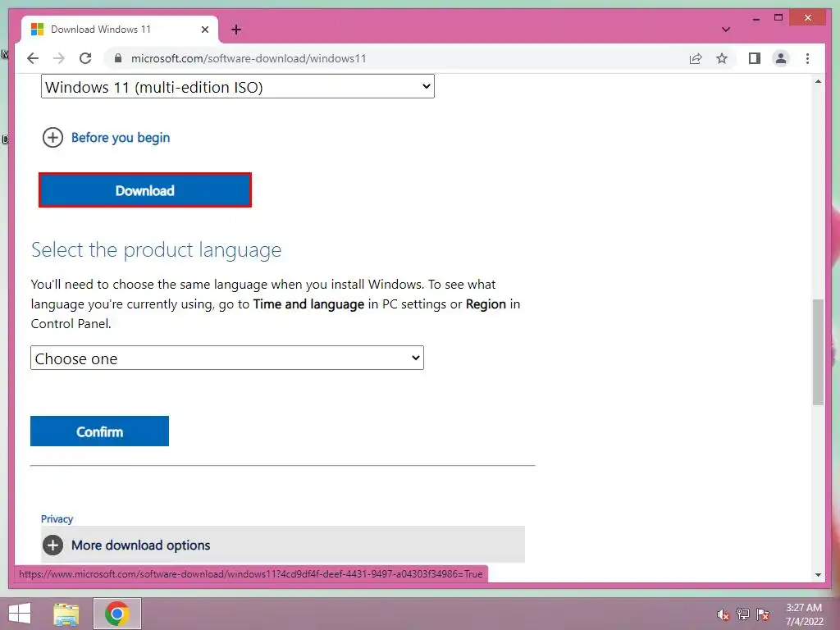This screenshot has width=840, height=630.
Task: Expand the Before you begin plus icon
Action: pos(52,138)
